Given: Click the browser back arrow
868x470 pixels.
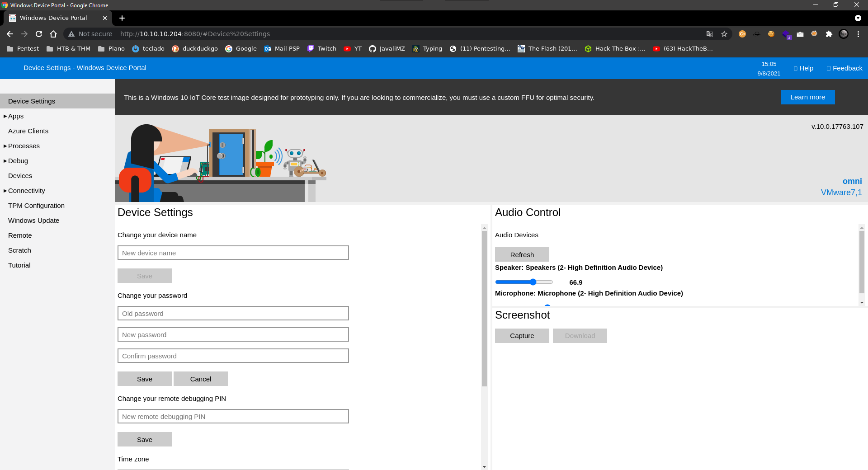Looking at the screenshot, I should coord(10,34).
